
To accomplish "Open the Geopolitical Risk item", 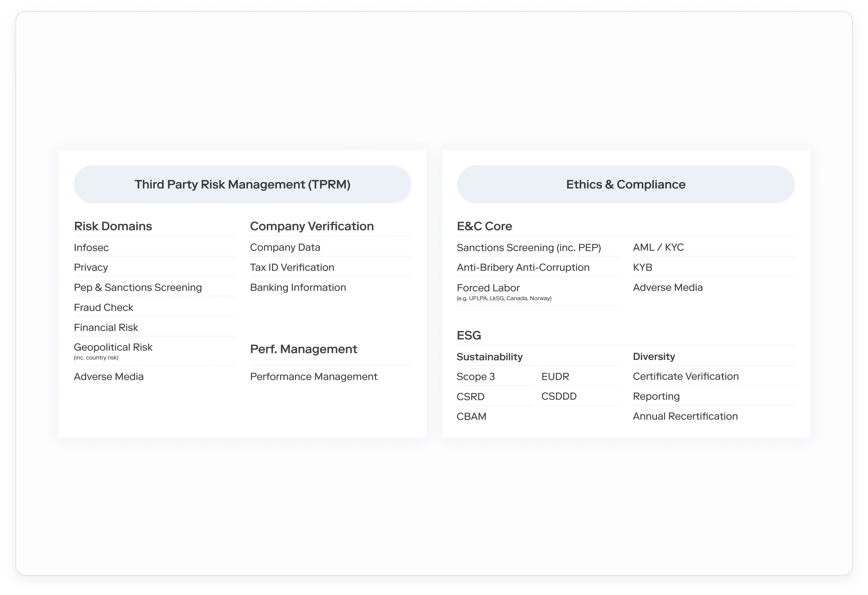I will [113, 347].
